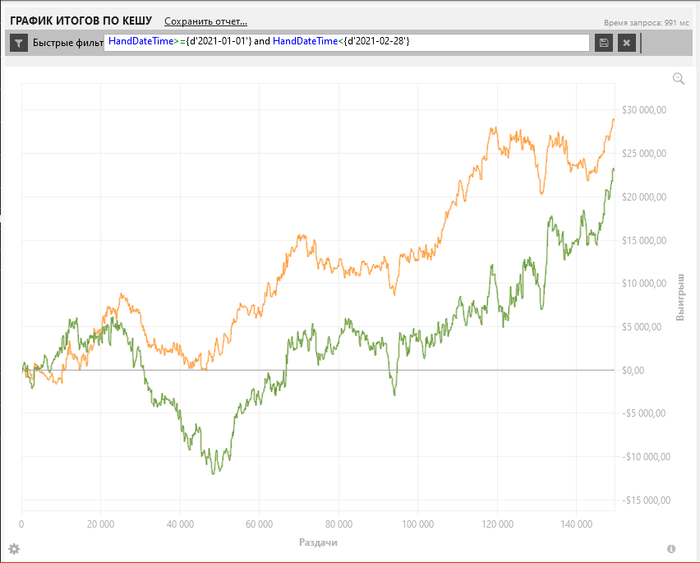Click the '$10 000,00' axis label
Screen dimensions: 700x563
tap(644, 284)
